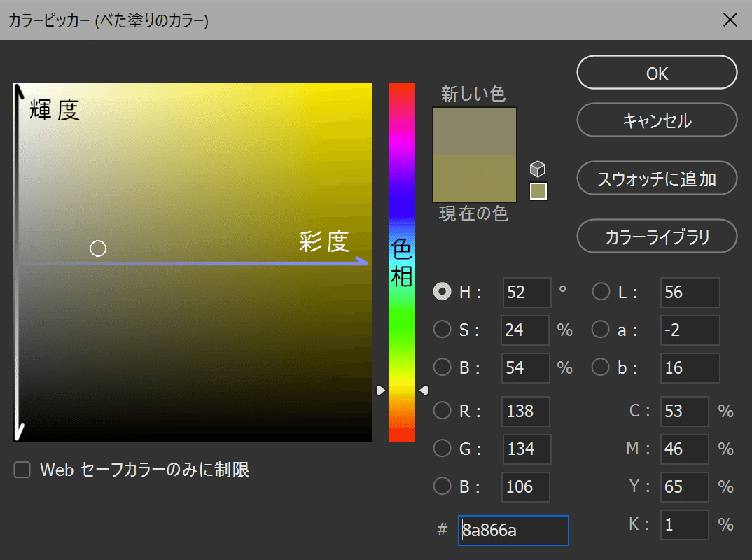Click the キャンセル button
The width and height of the screenshot is (752, 560).
656,120
